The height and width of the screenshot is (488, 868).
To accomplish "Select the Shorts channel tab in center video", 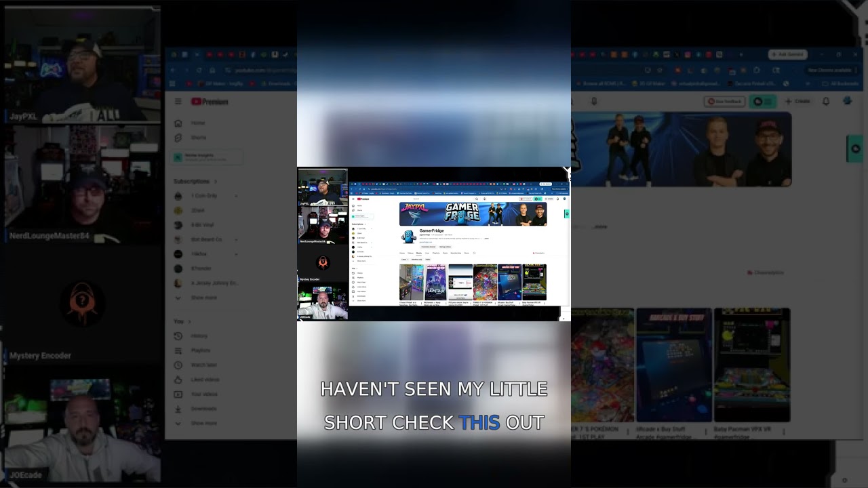I will 418,253.
